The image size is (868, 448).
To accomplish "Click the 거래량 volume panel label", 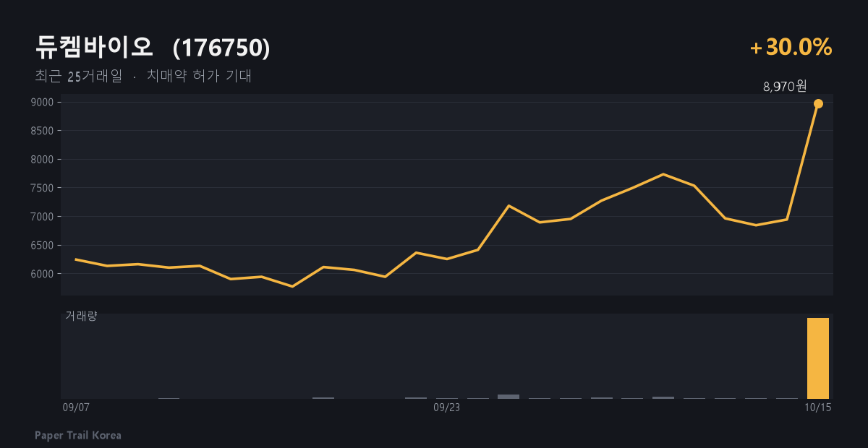I will pyautogui.click(x=81, y=316).
